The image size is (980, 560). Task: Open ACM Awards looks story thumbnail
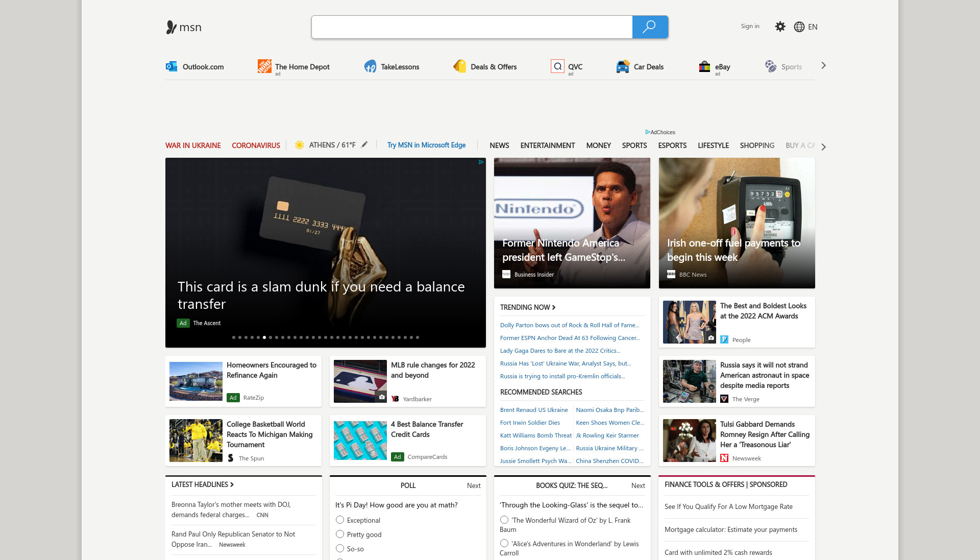689,322
